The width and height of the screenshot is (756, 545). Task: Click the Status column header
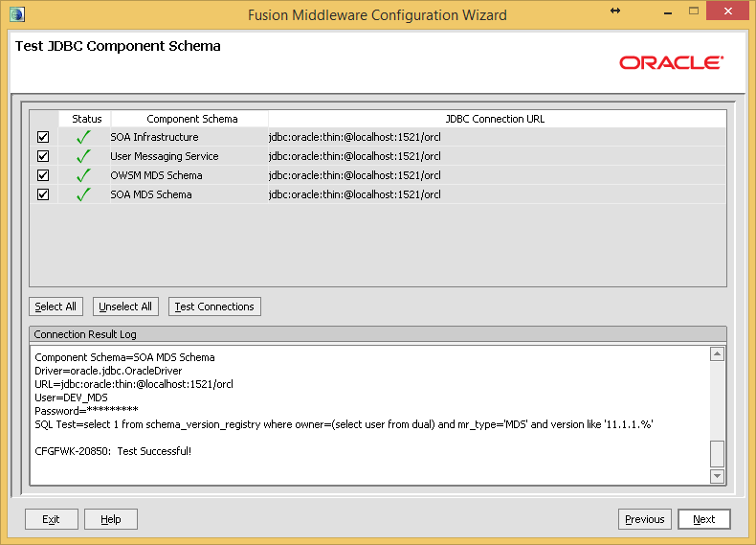[85, 119]
